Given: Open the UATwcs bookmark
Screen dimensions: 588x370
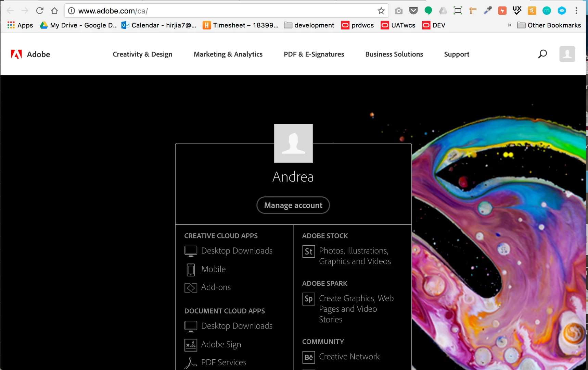Looking at the screenshot, I should coord(398,25).
